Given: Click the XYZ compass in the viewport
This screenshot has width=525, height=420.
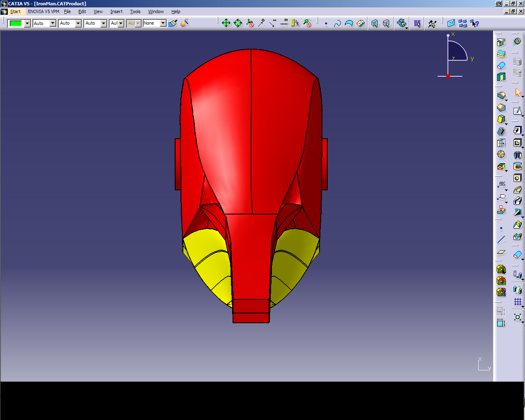Looking at the screenshot, I should (x=455, y=55).
